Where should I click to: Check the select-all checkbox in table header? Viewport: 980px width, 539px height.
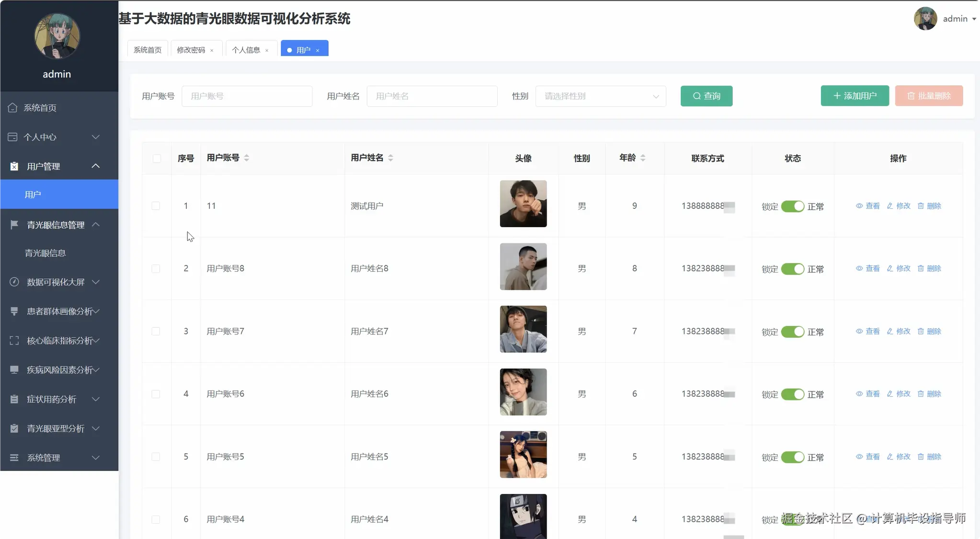pyautogui.click(x=157, y=158)
